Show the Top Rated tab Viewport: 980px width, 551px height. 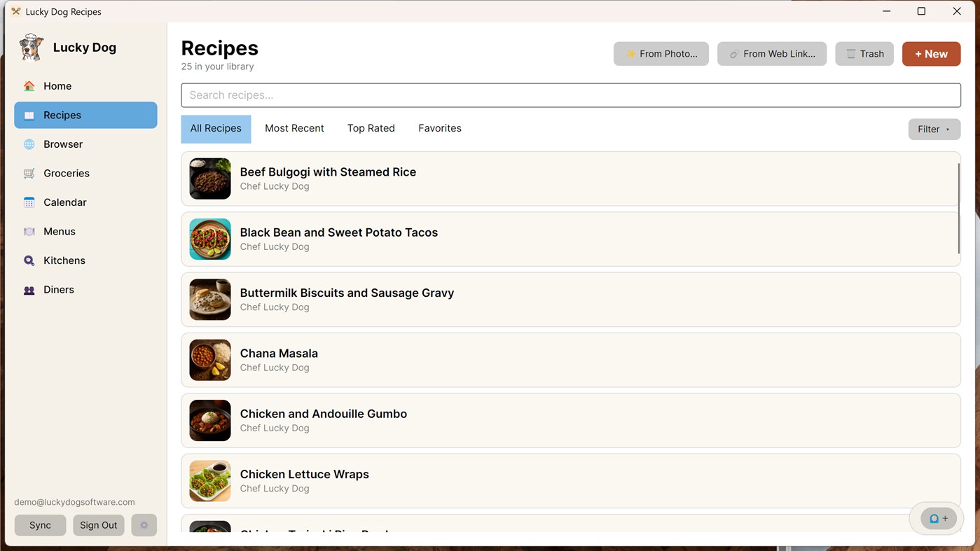tap(371, 129)
